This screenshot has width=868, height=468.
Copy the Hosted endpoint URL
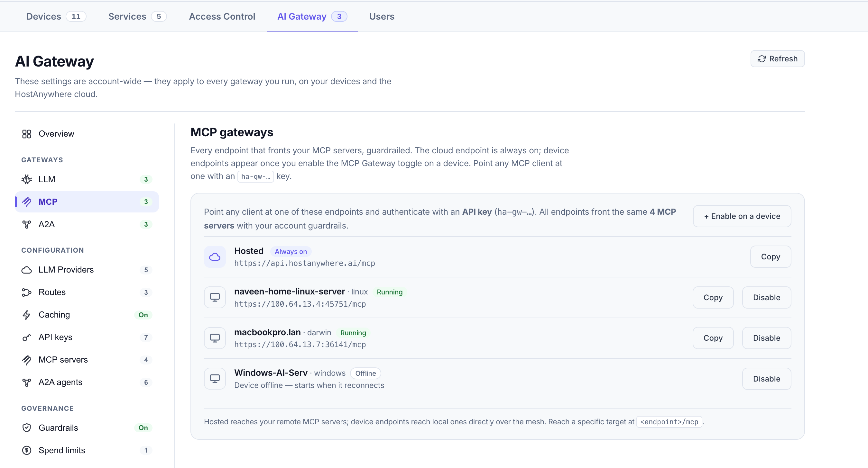click(x=771, y=257)
